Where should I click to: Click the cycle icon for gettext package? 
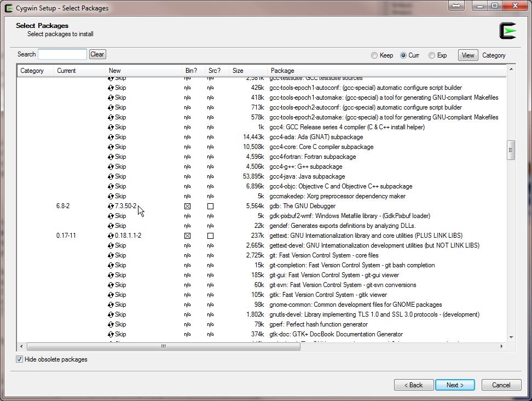(x=111, y=236)
